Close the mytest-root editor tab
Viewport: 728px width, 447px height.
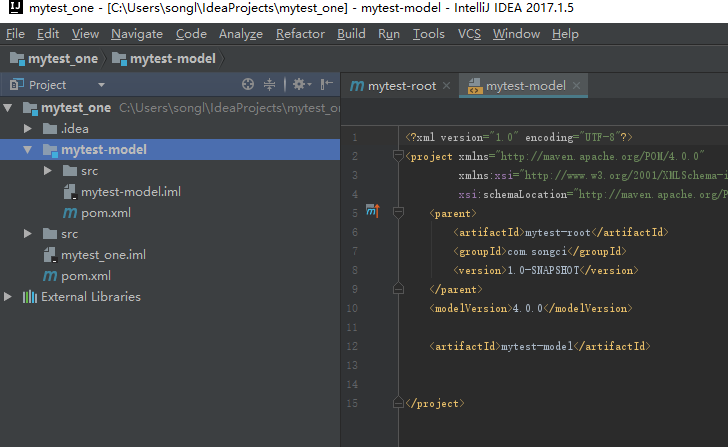pyautogui.click(x=446, y=85)
